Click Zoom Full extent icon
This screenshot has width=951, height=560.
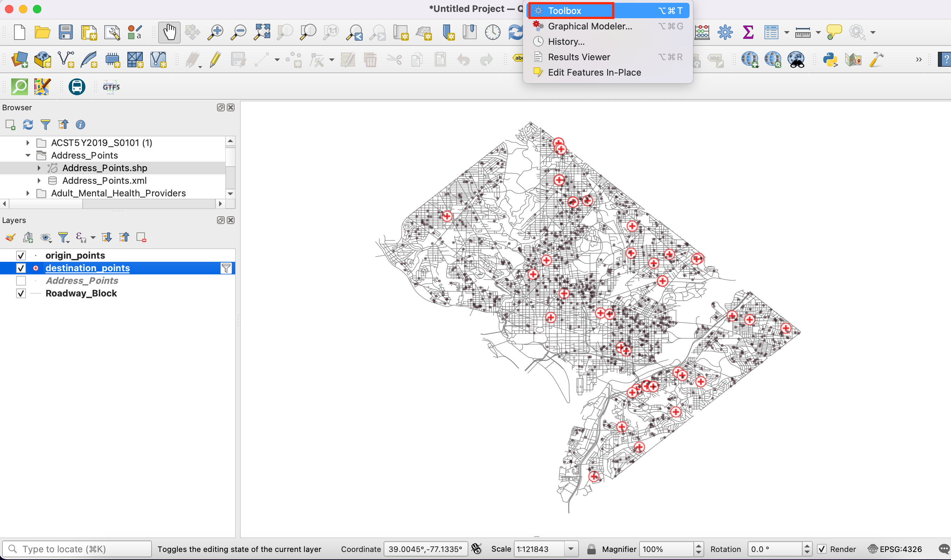pos(262,33)
